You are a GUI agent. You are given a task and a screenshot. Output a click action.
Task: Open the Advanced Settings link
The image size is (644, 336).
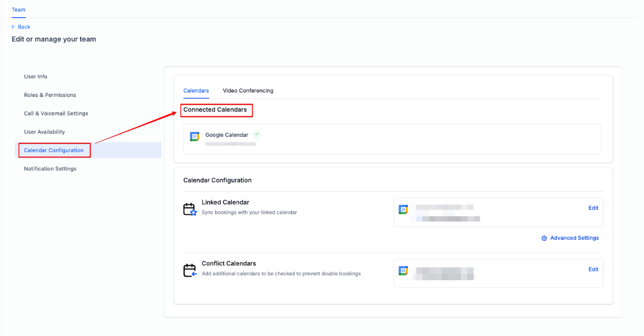coord(574,238)
